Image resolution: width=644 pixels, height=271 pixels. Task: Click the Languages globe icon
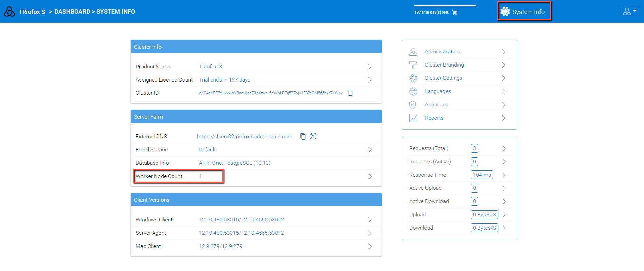click(413, 91)
